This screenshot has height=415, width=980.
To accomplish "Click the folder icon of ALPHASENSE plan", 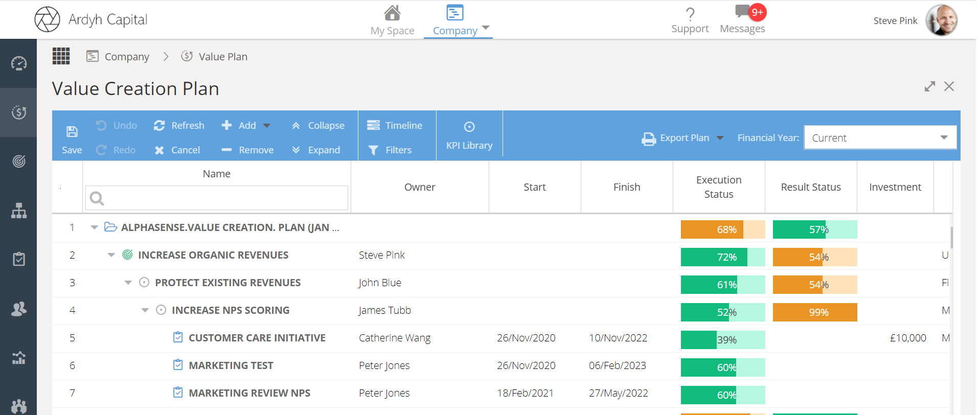I will pos(111,227).
